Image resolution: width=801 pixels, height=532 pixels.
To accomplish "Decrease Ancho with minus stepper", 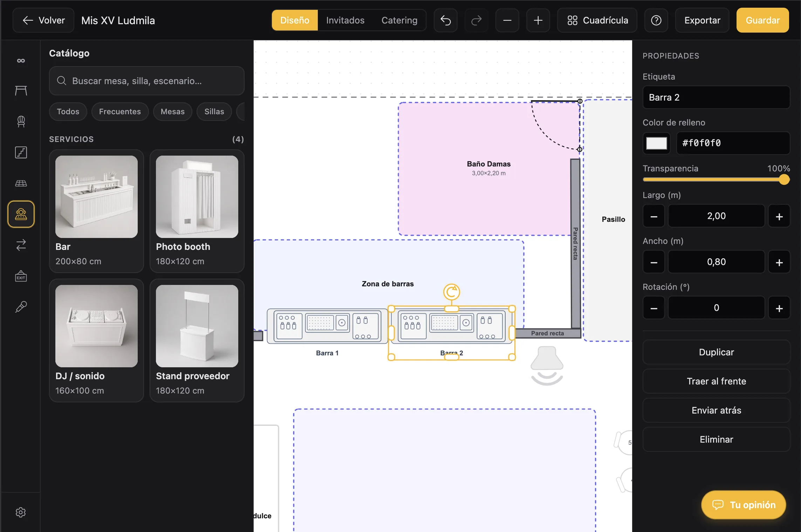I will click(x=653, y=262).
